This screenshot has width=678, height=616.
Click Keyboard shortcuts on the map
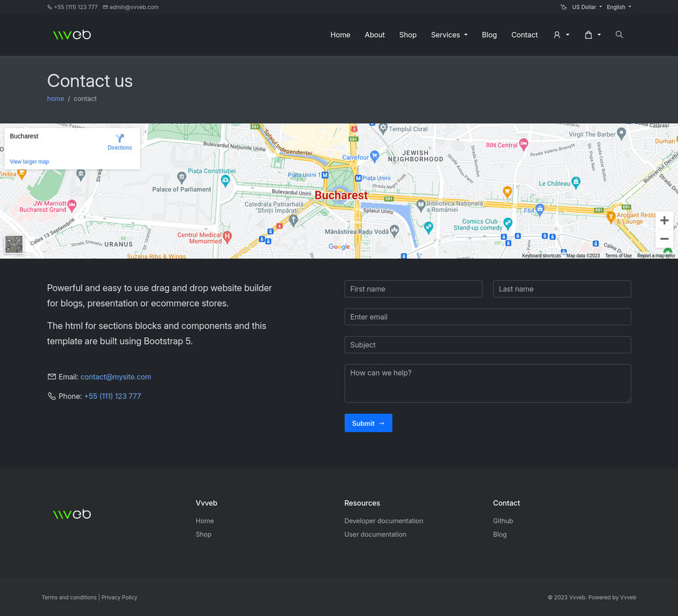coord(542,256)
